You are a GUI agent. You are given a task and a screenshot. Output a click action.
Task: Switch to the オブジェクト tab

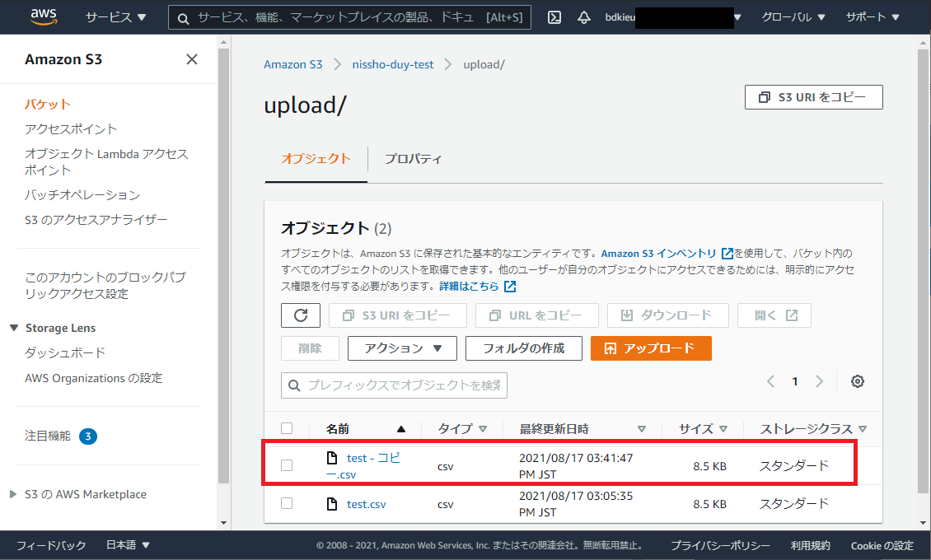[316, 159]
